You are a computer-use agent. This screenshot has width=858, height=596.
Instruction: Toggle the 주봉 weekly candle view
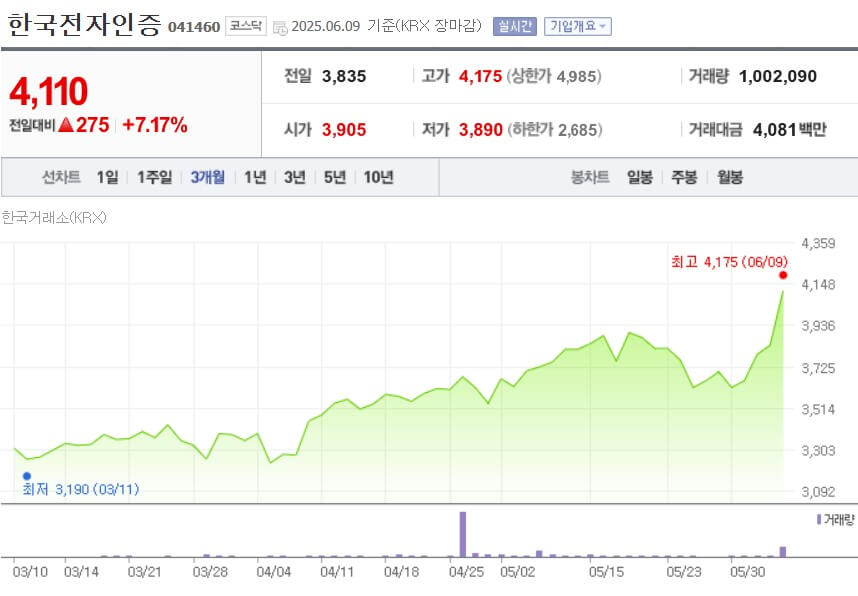coord(682,176)
